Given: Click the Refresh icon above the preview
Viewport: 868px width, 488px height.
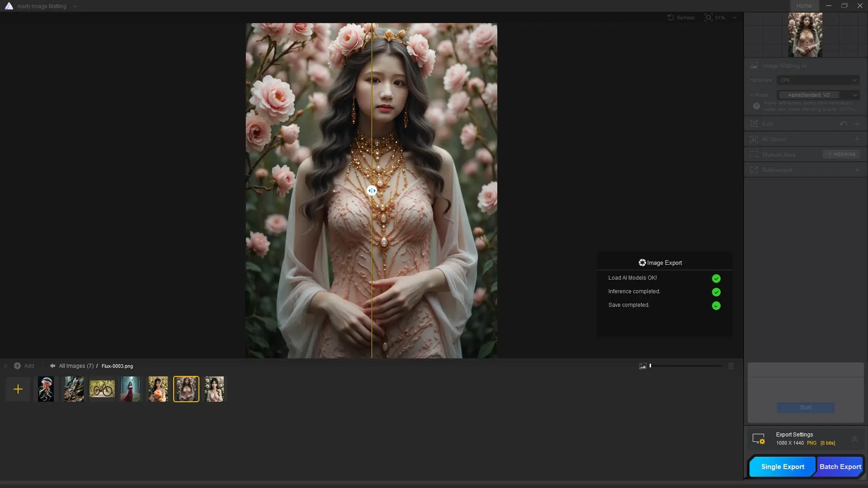Looking at the screenshot, I should coord(670,18).
